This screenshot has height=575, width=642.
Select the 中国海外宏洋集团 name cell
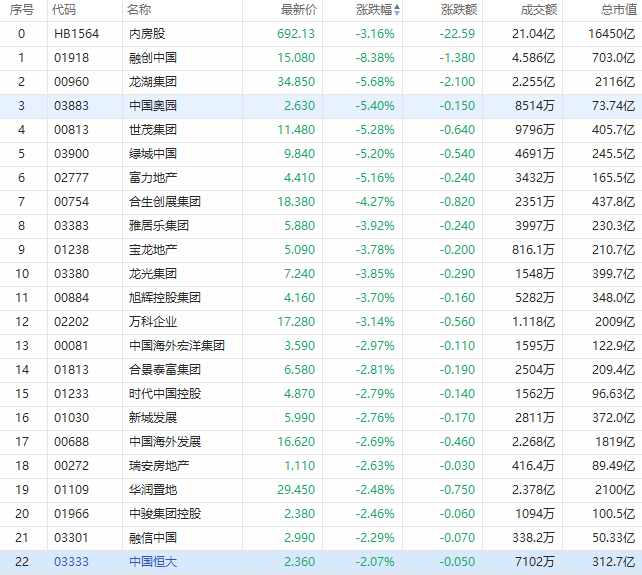(177, 346)
